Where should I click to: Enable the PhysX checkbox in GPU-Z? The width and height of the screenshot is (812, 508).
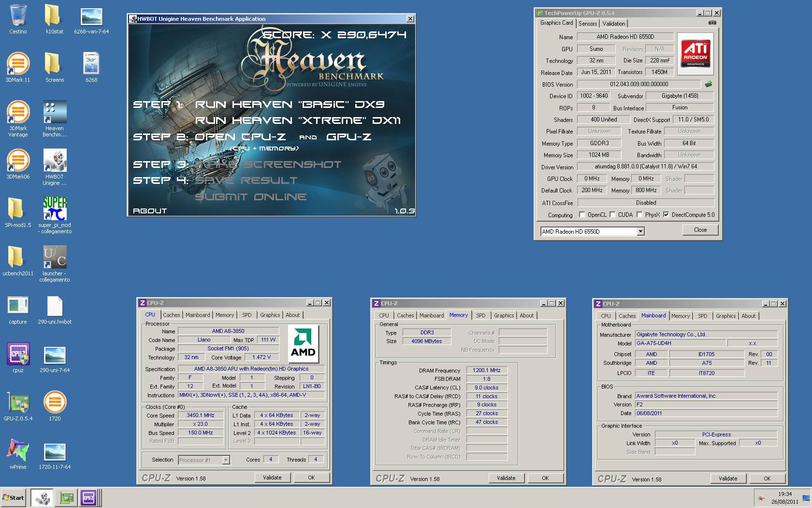tap(639, 215)
